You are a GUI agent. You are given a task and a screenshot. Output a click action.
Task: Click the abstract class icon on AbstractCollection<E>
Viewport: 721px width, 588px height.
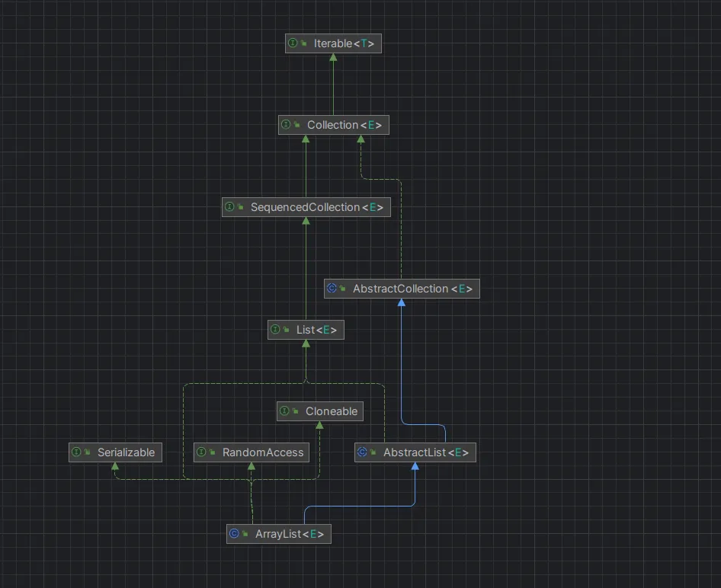point(332,289)
